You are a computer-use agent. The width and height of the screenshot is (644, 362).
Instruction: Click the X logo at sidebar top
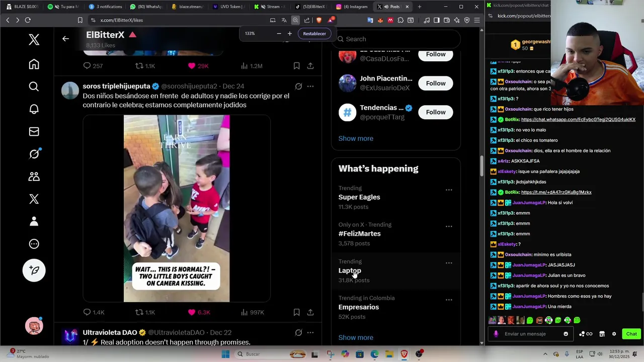click(34, 40)
